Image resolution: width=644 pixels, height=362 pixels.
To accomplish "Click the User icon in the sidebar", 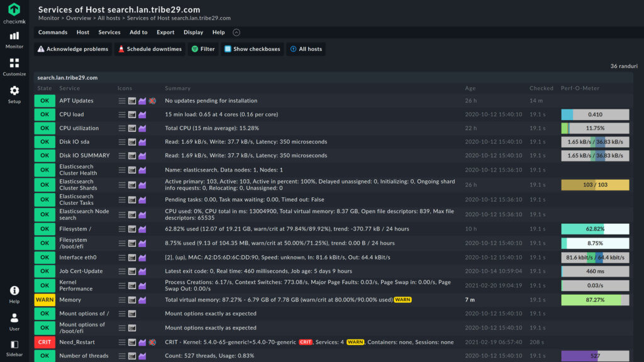I will pyautogui.click(x=14, y=318).
